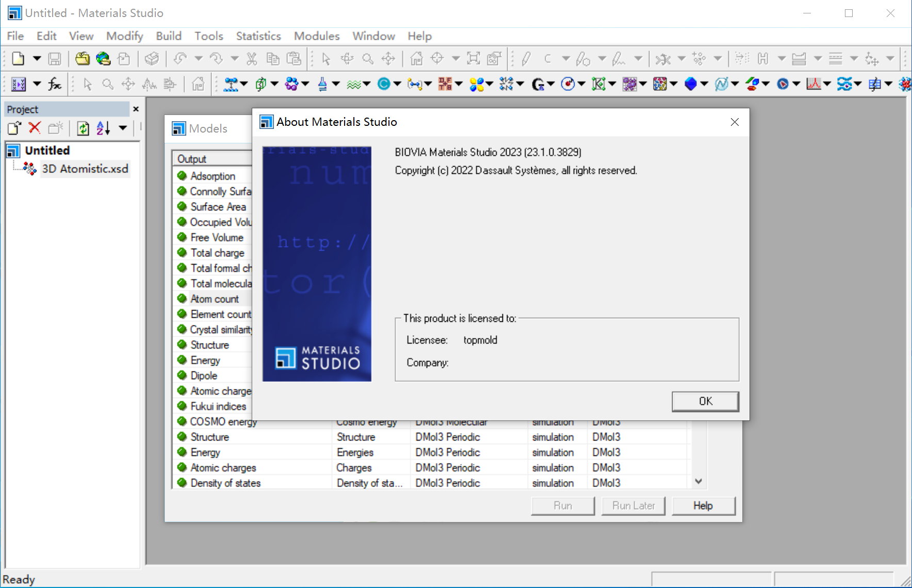912x588 pixels.
Task: Expand the A-Z sort dropdown arrow in Project panel
Action: pyautogui.click(x=123, y=128)
